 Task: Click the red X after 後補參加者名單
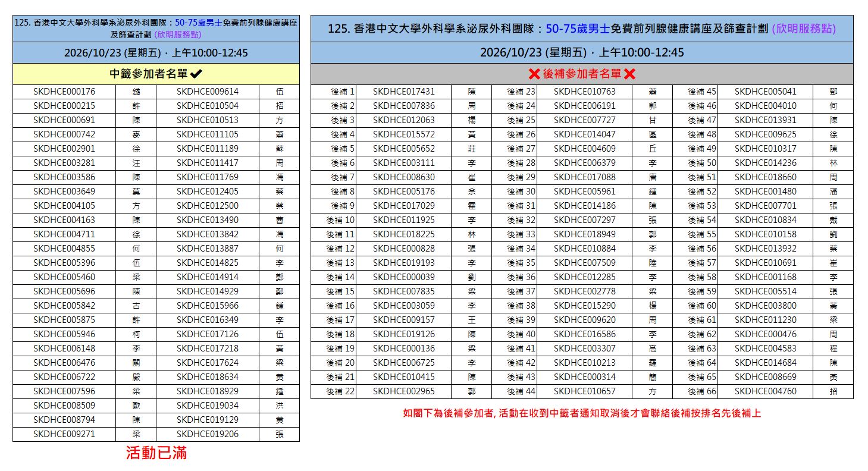629,74
